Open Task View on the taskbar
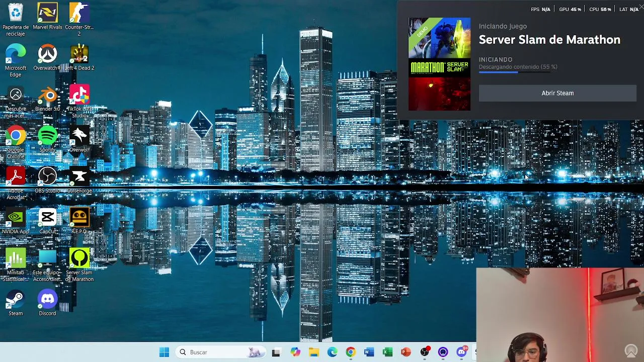The image size is (644, 362). (276, 352)
